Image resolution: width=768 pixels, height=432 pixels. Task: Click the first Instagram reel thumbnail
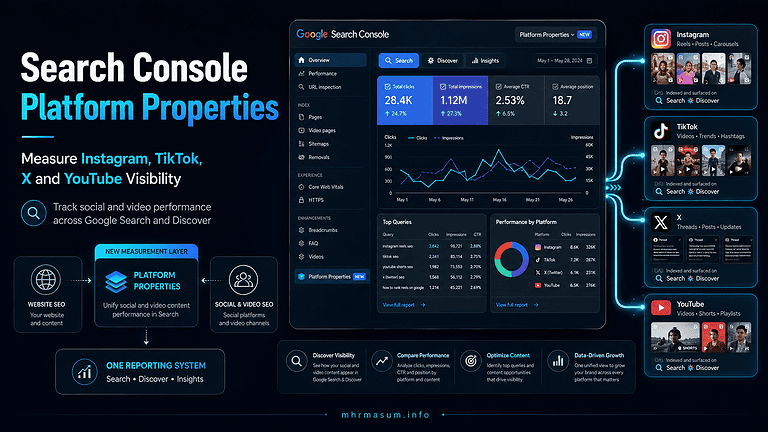click(x=663, y=69)
